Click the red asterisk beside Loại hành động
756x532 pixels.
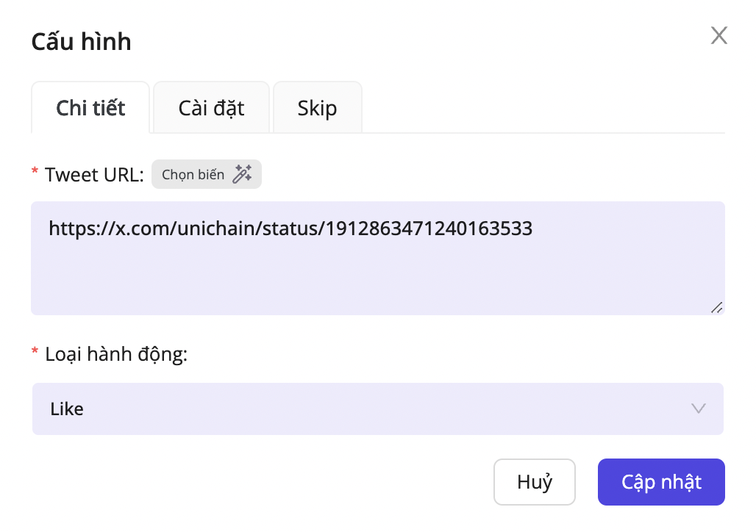click(x=35, y=354)
